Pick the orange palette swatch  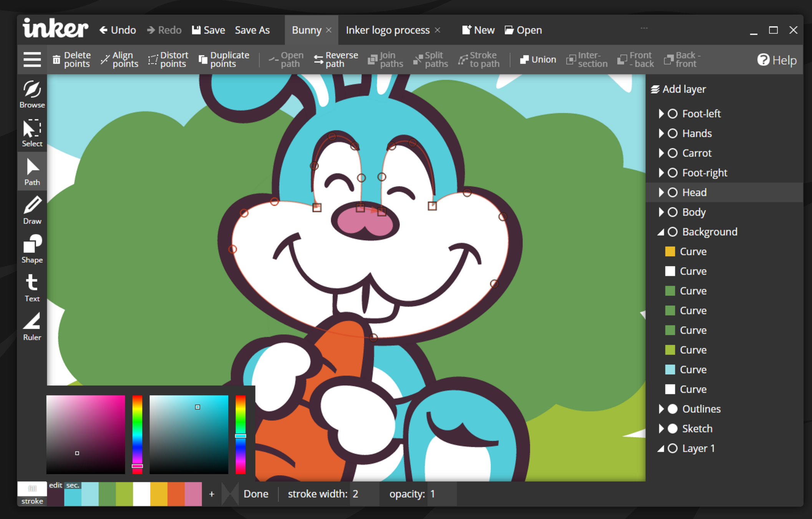pos(176,494)
